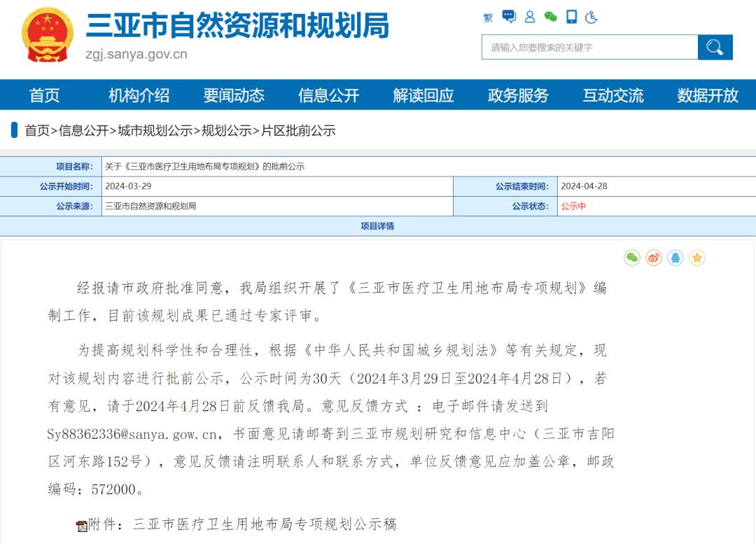Viewport: 756px width, 544px height.
Task: Open the chat message icon in header
Action: point(509,17)
